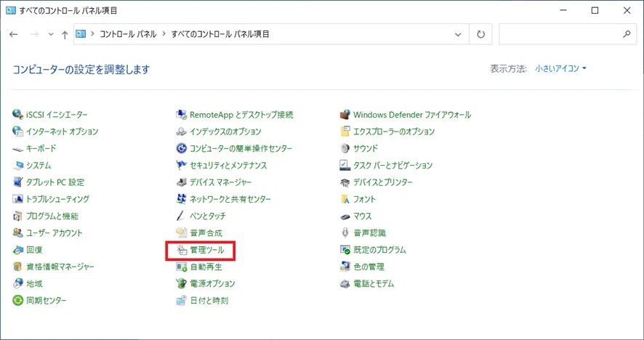Click the magnifier search icon
The image size is (644, 340).
pyautogui.click(x=627, y=34)
